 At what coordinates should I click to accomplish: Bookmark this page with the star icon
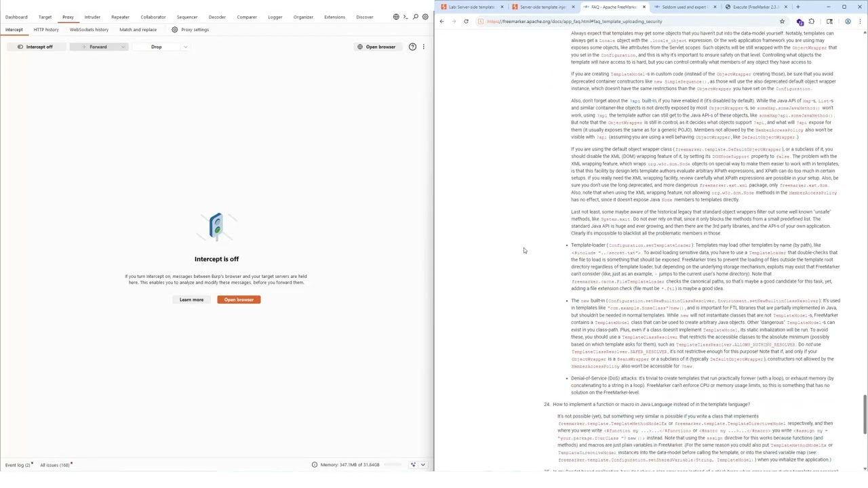click(x=782, y=22)
